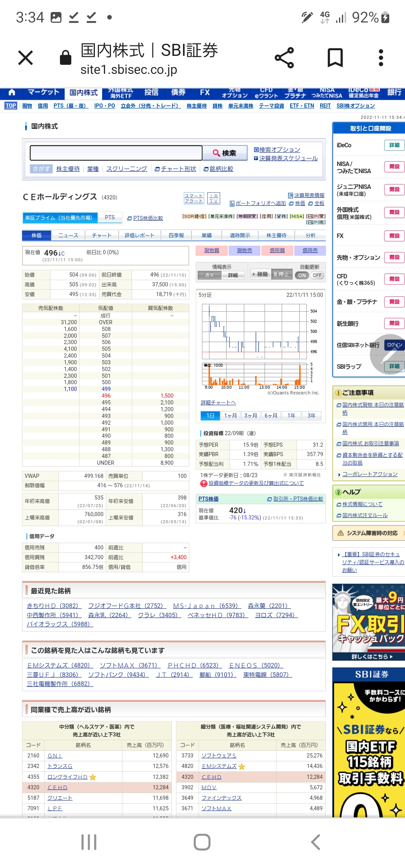
Task: Expand システム障害時の対応 banner
Action: [369, 533]
